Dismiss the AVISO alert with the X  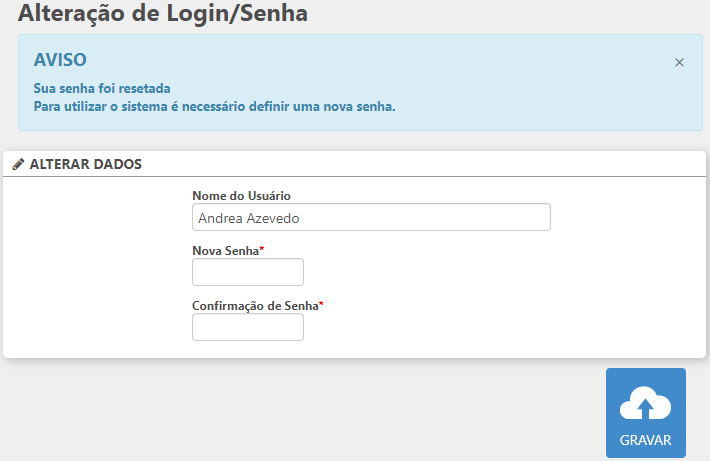tap(679, 62)
